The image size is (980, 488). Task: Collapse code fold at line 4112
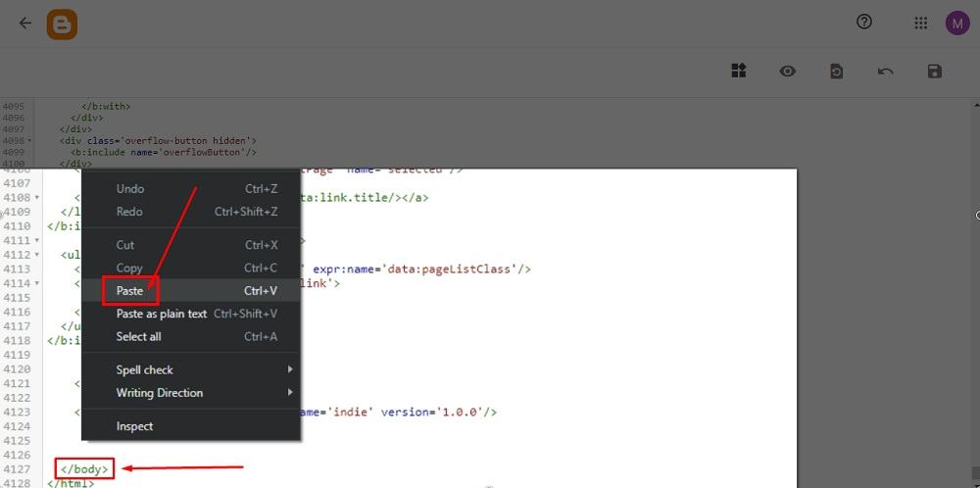37,255
